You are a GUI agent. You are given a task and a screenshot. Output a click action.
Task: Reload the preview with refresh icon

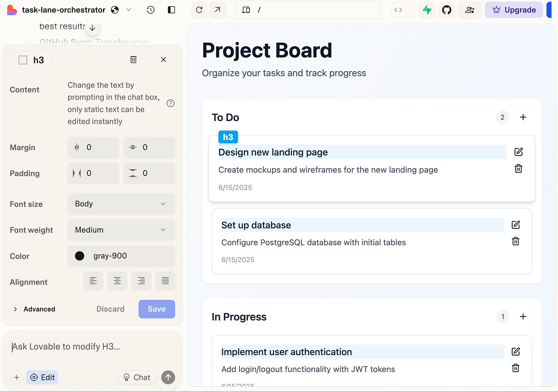tap(199, 10)
